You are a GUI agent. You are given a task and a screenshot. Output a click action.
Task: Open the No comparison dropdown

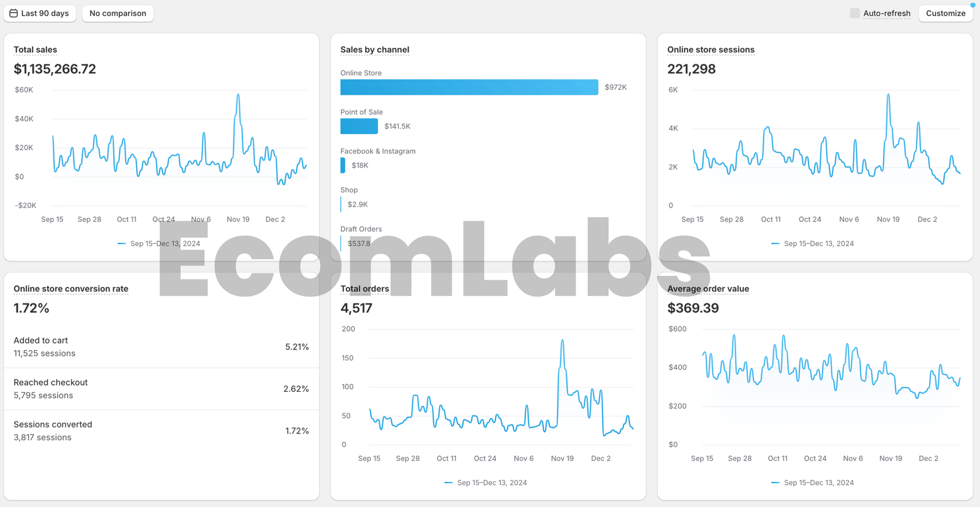pyautogui.click(x=118, y=13)
